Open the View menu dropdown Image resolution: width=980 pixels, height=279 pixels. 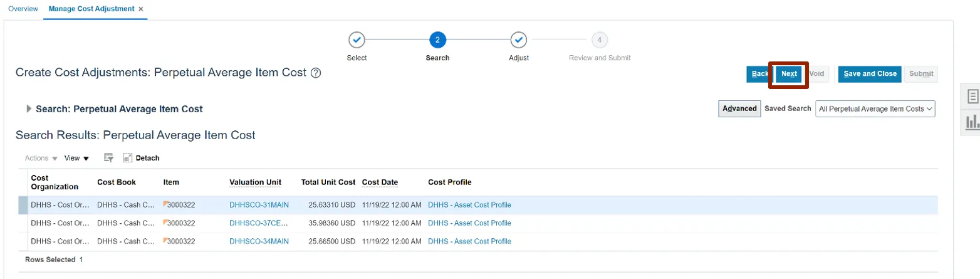(76, 158)
